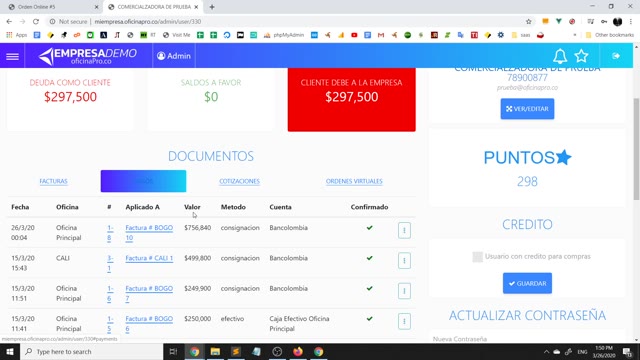Open File Explorer from the taskbar
The image size is (640, 360).
point(215,351)
